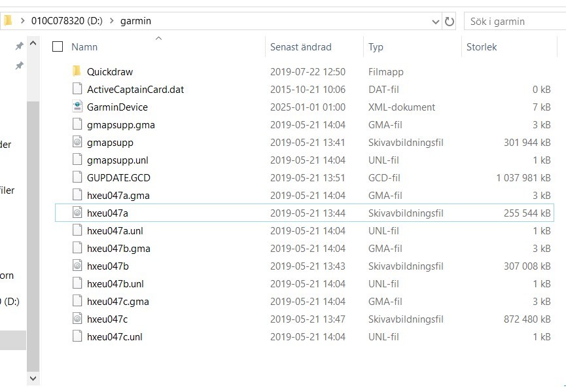Sort files by Storlek column header
566x392 pixels.
(482, 47)
